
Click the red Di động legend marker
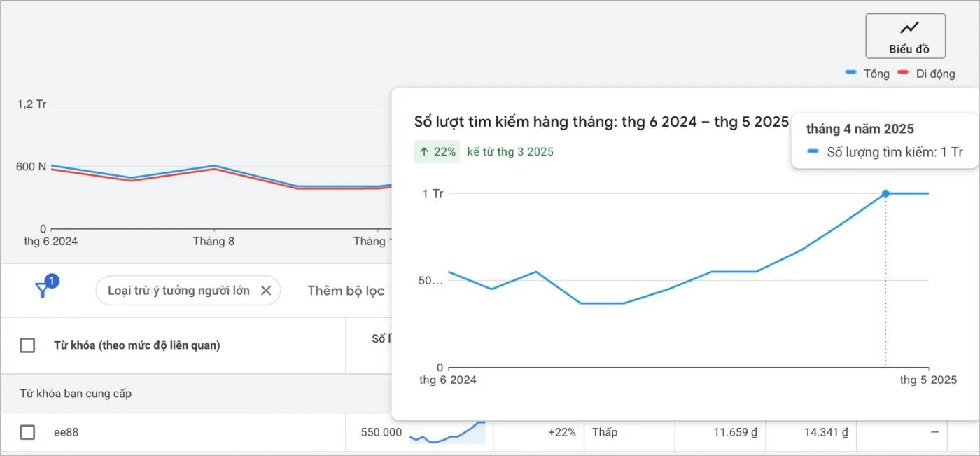(x=903, y=73)
